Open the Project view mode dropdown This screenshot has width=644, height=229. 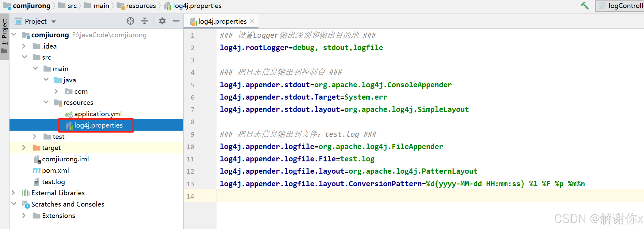(x=54, y=22)
